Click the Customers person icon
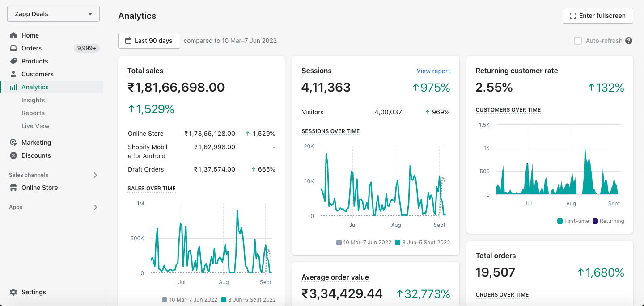644x306 pixels. pyautogui.click(x=13, y=74)
